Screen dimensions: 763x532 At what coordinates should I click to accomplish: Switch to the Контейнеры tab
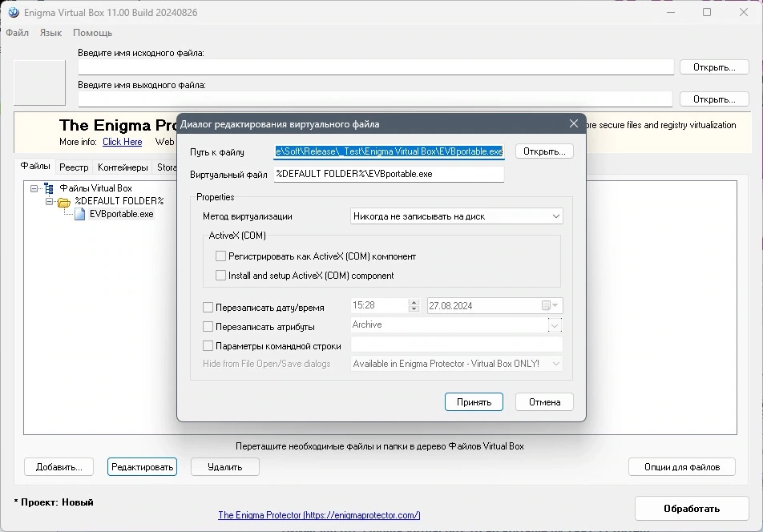pos(123,167)
